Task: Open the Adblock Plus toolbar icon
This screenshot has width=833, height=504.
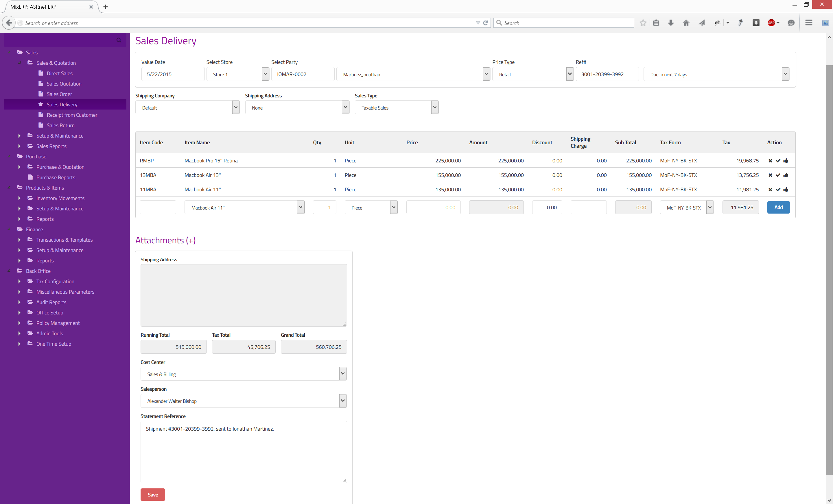Action: pos(771,23)
